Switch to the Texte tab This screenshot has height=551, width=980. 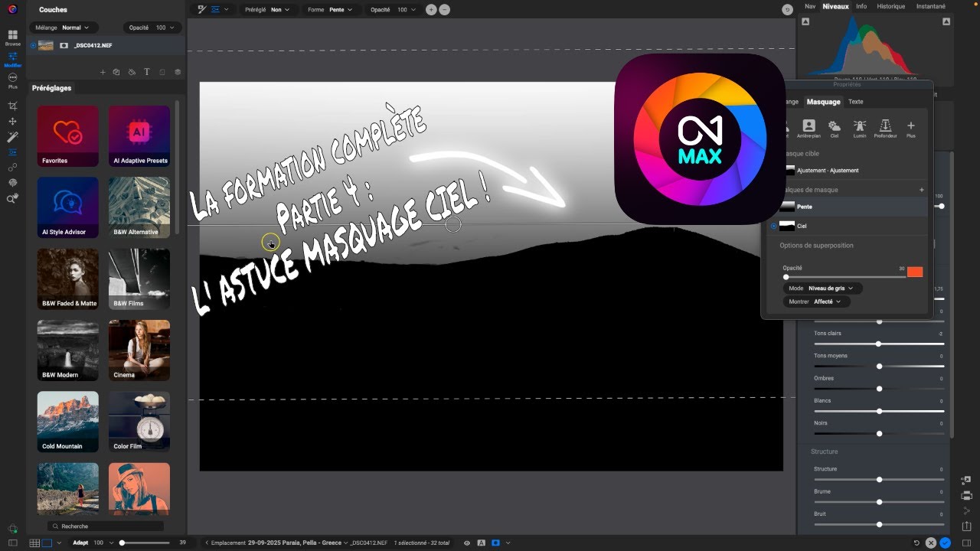click(x=855, y=101)
